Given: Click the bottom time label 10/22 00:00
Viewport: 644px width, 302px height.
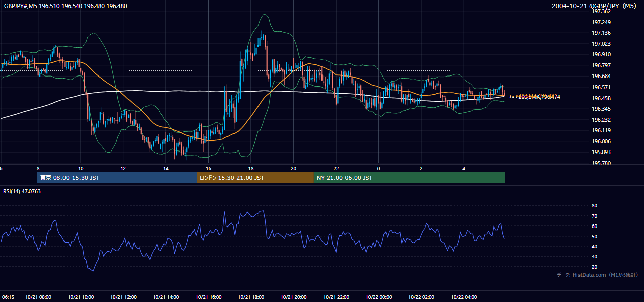Looking at the screenshot, I should [379, 297].
